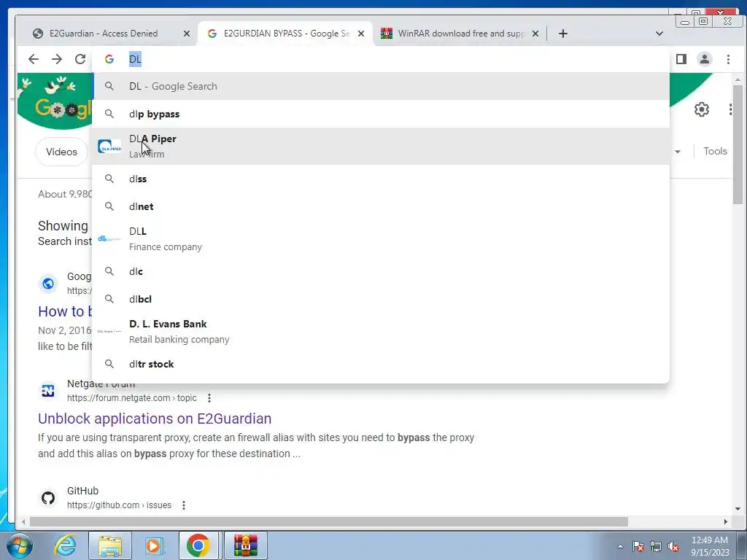Open the Chrome three-dot menu

tap(728, 59)
